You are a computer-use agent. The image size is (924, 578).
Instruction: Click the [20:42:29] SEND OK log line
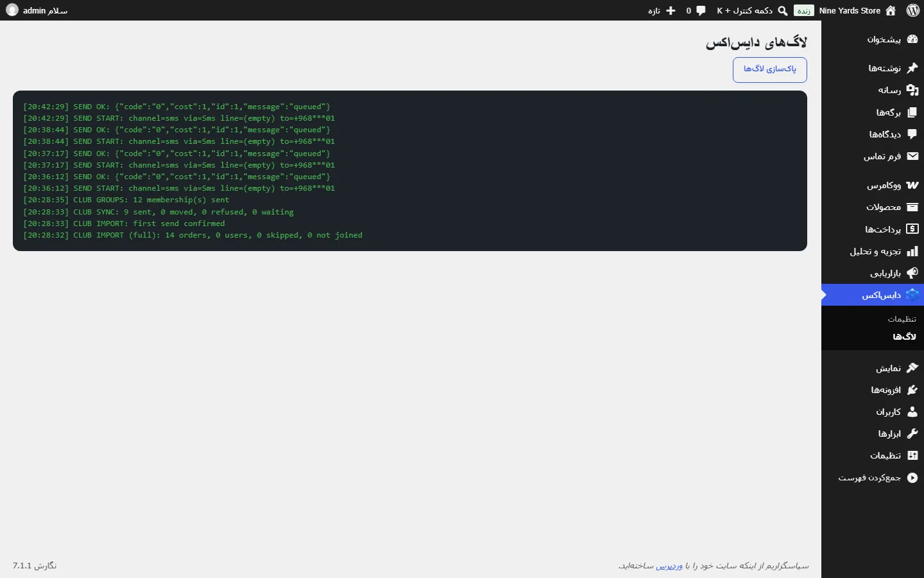177,107
